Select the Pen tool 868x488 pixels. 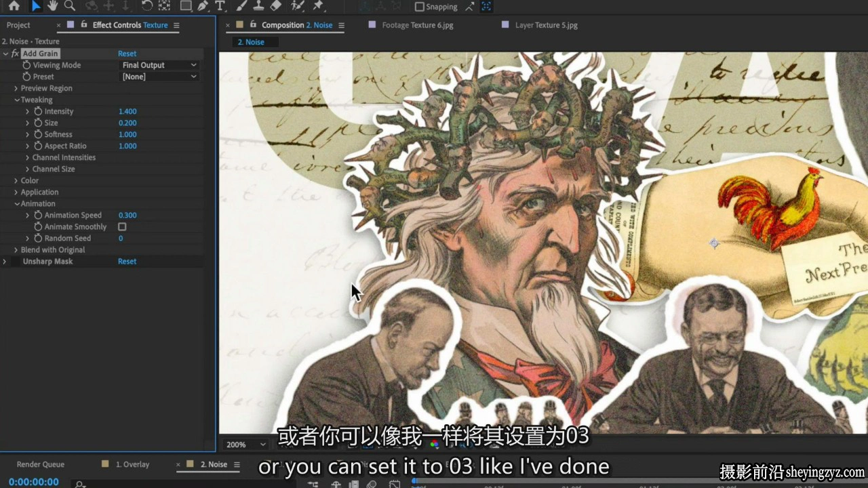(x=203, y=6)
